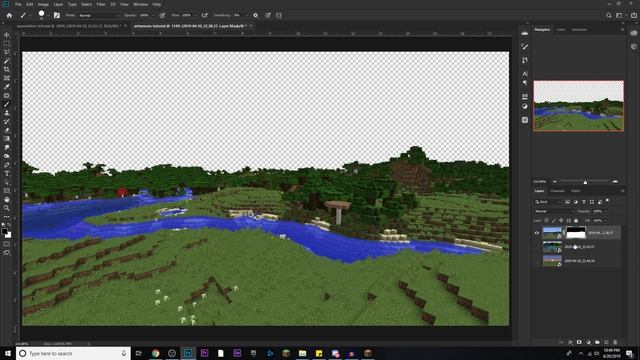Switch to the Channels tab

coord(557,191)
